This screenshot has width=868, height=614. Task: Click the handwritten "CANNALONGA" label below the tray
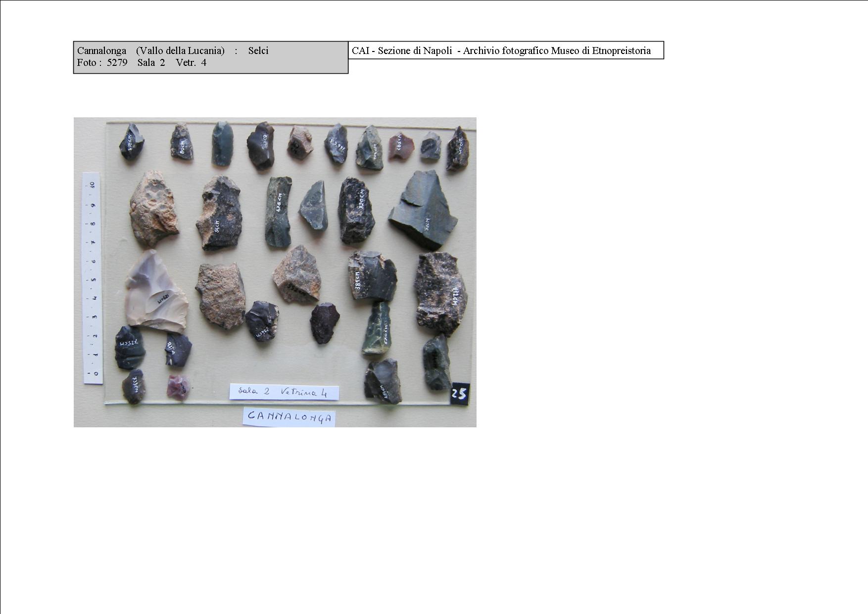tap(289, 417)
